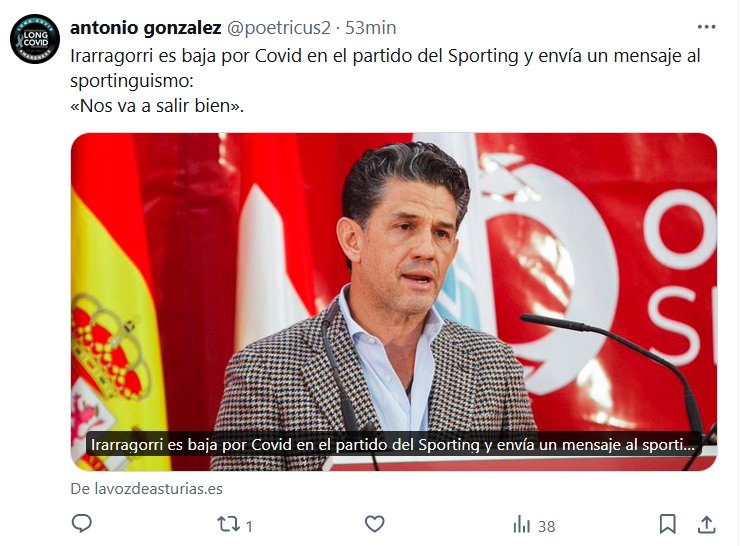Screen dimensions: 740x546
Task: Click the repost count 1
Action: 249,526
